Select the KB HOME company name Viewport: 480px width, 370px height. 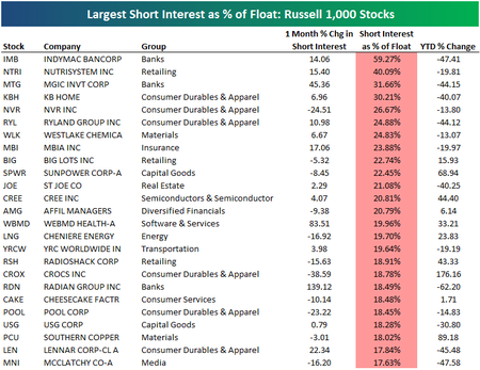pyautogui.click(x=62, y=97)
